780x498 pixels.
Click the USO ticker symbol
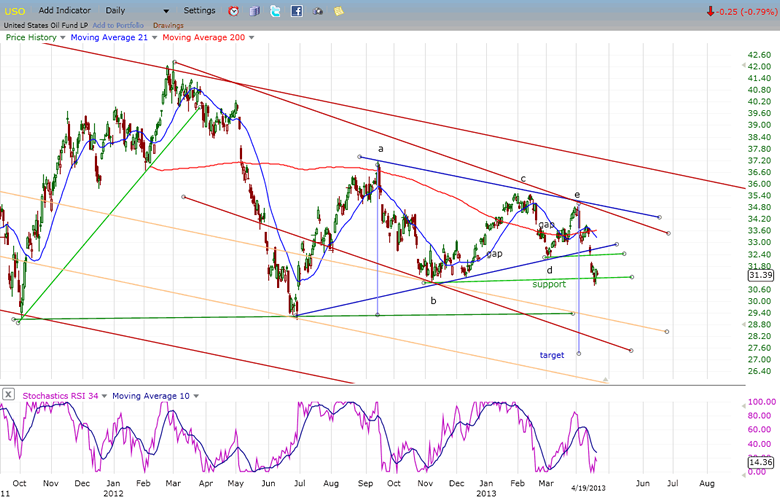(14, 11)
